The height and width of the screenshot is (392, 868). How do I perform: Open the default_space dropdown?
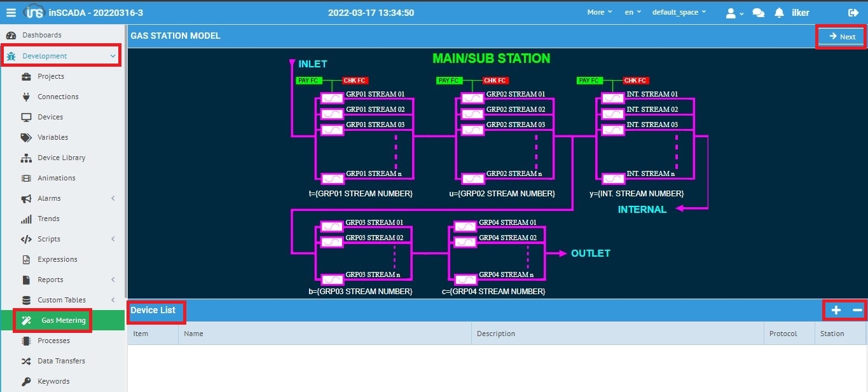point(679,12)
